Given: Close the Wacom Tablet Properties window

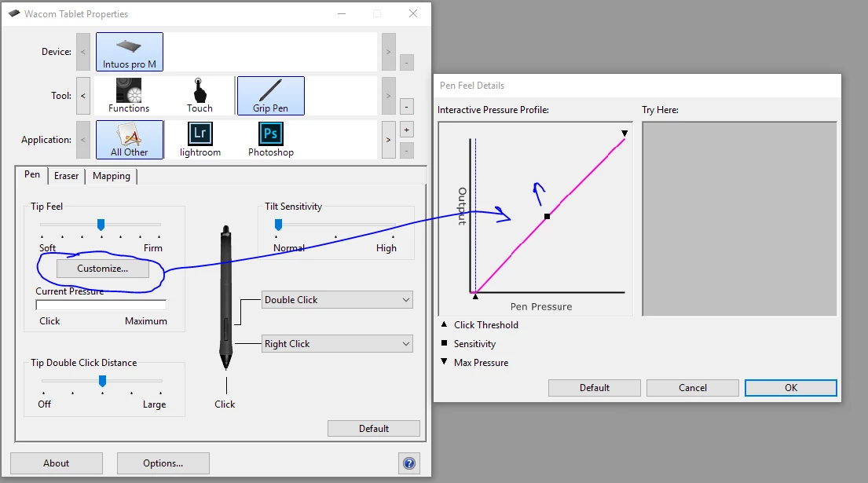Looking at the screenshot, I should click(x=413, y=13).
